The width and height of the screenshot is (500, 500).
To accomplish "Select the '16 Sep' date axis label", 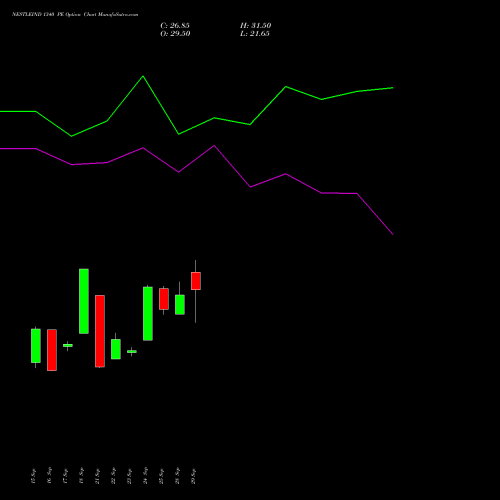I will (x=49, y=476).
